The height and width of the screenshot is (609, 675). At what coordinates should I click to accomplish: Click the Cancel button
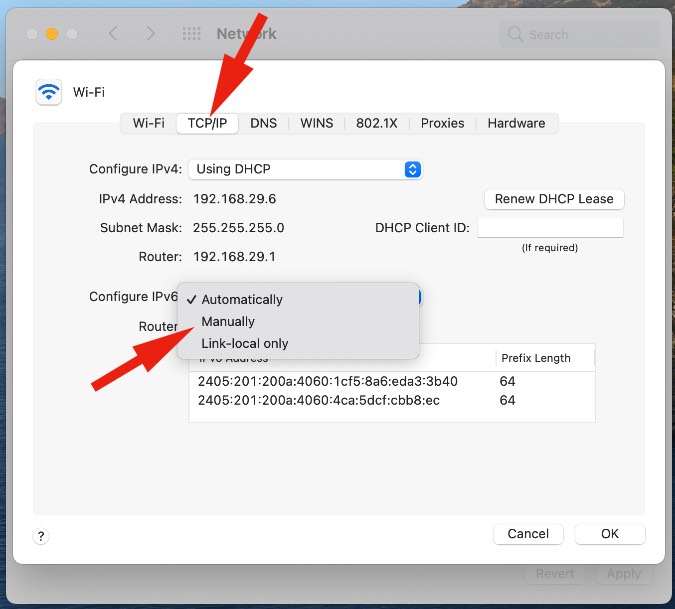pyautogui.click(x=528, y=534)
